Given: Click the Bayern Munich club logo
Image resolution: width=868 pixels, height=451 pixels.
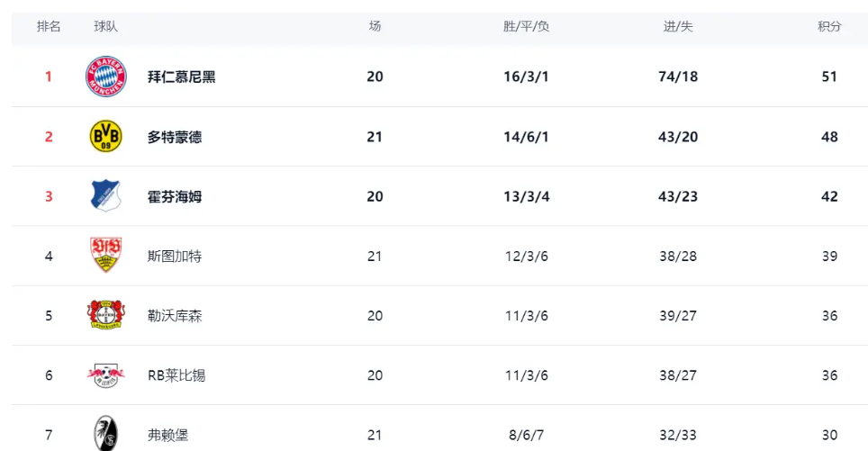Looking at the screenshot, I should tap(105, 77).
